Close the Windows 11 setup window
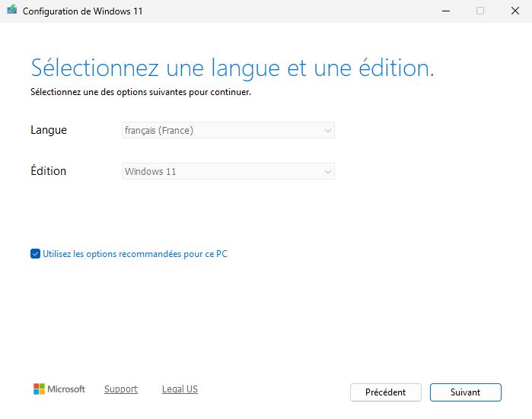 pyautogui.click(x=515, y=11)
